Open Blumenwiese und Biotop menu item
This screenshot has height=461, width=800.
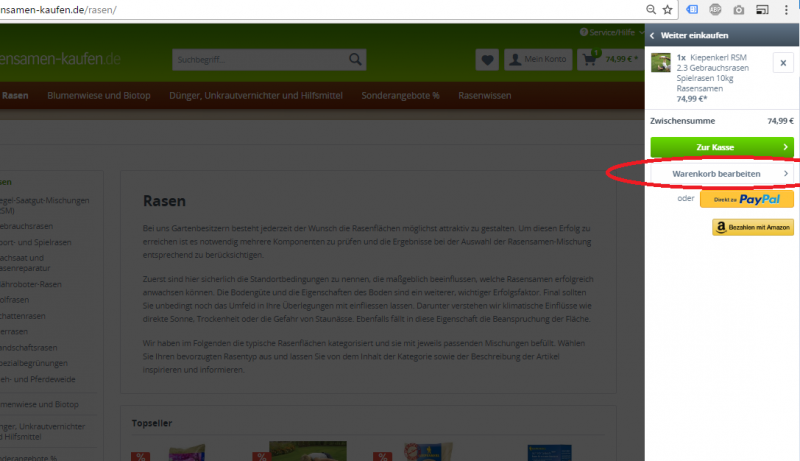coord(98,95)
